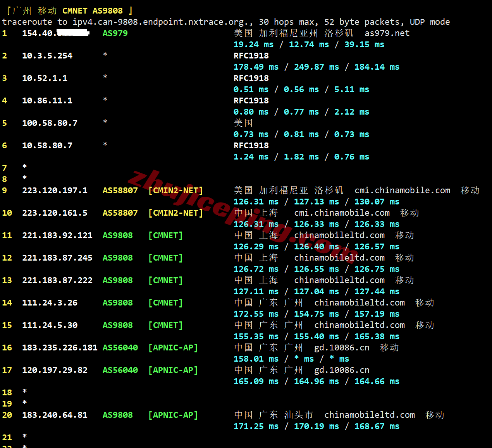Click the hop 1 AS979 label
Viewport: 492px width, 448px height.
pyautogui.click(x=115, y=33)
